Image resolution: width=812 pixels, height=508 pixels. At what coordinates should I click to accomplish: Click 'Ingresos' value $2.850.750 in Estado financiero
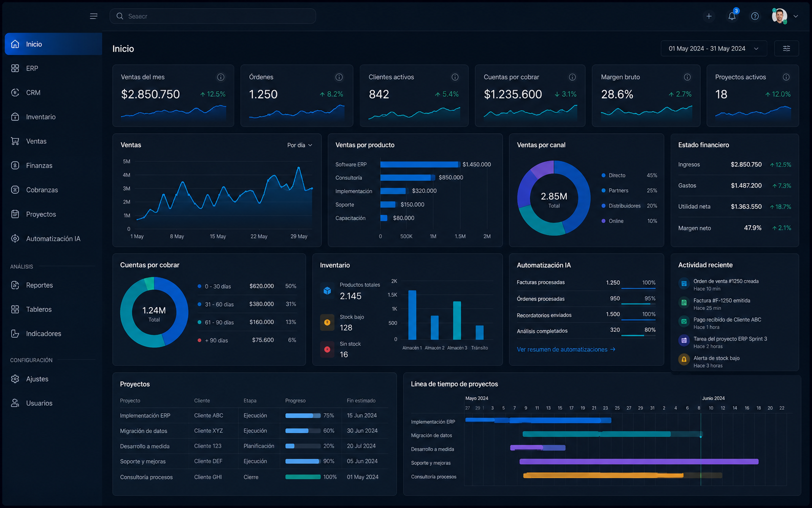[746, 164]
